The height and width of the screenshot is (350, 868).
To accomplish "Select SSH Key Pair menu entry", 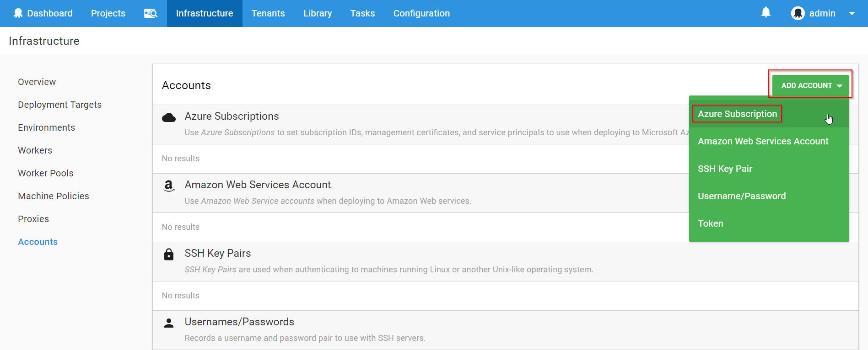I will (769, 169).
